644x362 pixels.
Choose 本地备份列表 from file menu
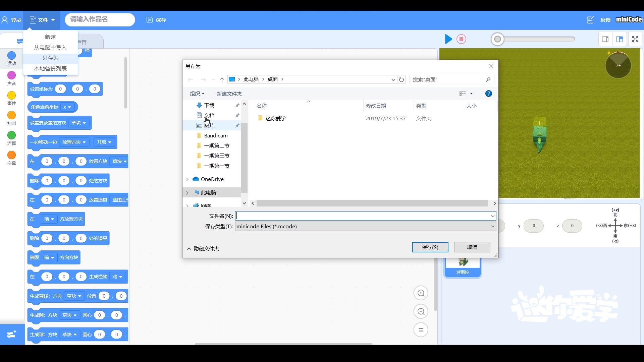point(50,69)
